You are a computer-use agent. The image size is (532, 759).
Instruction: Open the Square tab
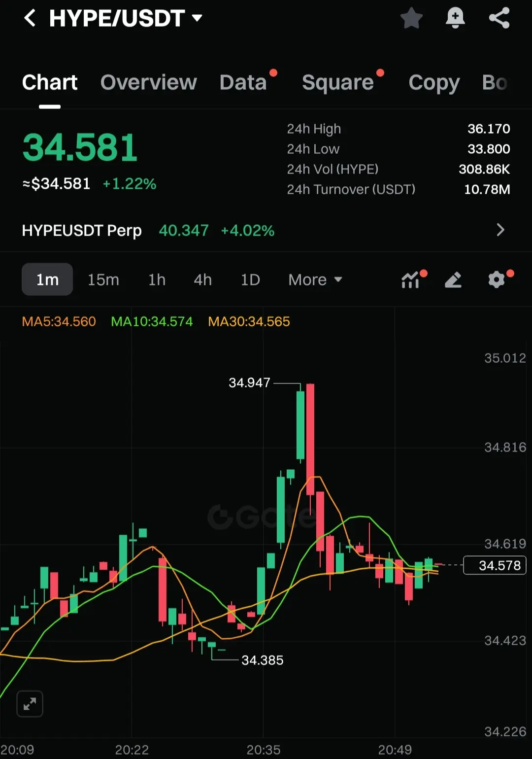pyautogui.click(x=338, y=82)
